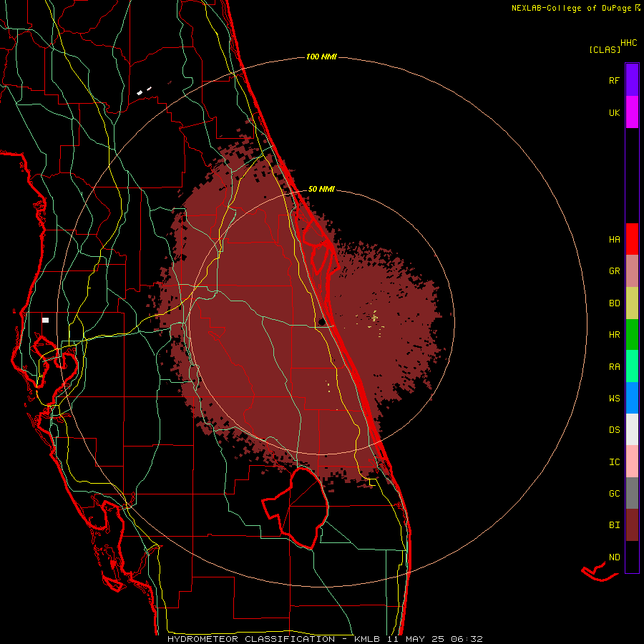644x644 pixels.
Task: Click the DS white legend color swatch
Action: tap(632, 429)
